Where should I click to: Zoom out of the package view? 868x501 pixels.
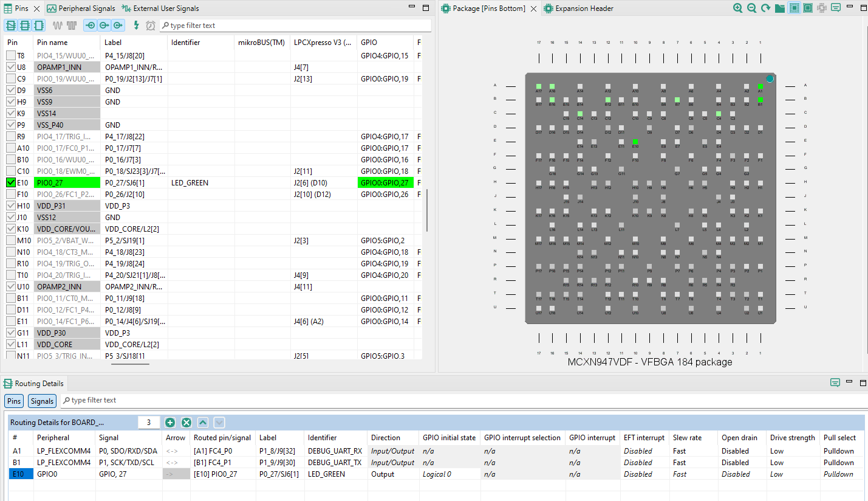point(752,8)
